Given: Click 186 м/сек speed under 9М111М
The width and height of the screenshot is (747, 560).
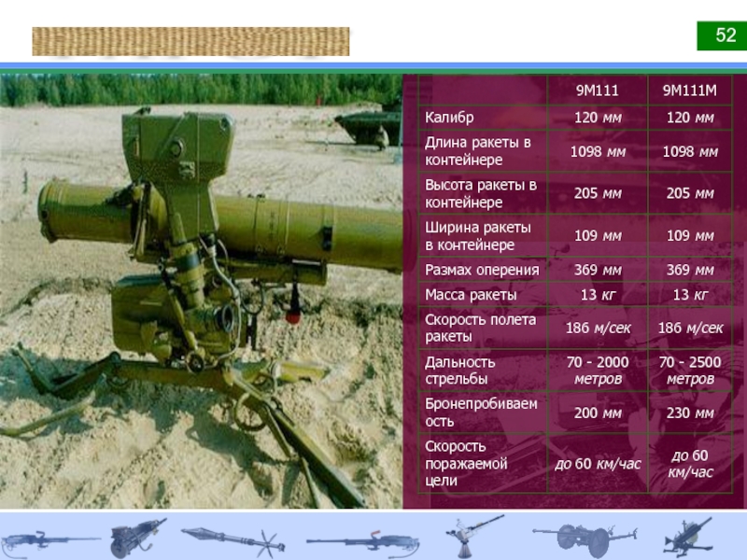Looking at the screenshot, I should coord(690,328).
